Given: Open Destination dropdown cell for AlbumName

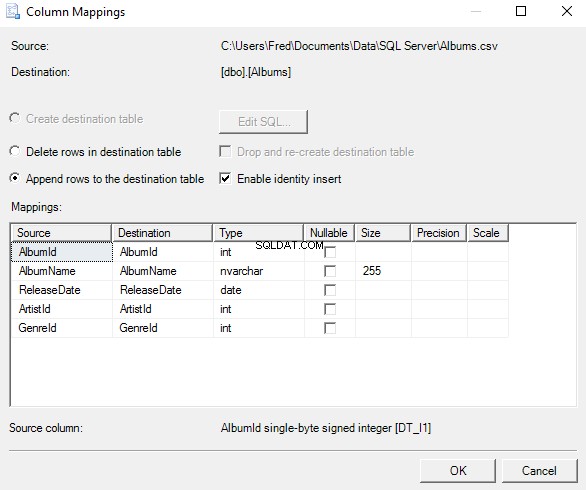Looking at the screenshot, I should pos(163,271).
